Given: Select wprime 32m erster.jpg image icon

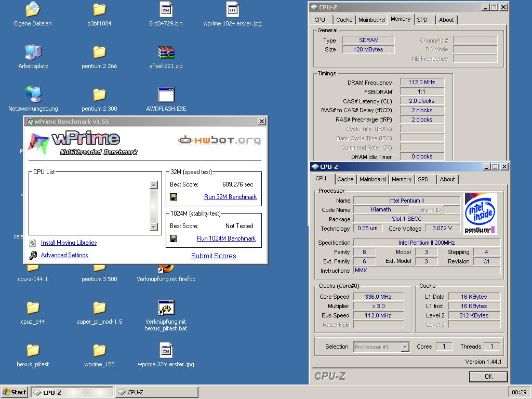Looking at the screenshot, I should point(166,351).
